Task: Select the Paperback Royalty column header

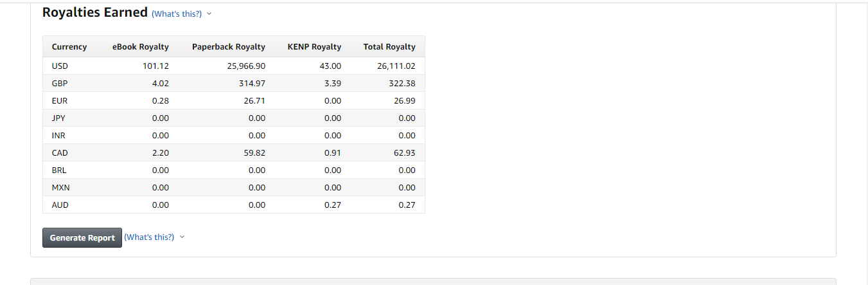Action: [229, 46]
